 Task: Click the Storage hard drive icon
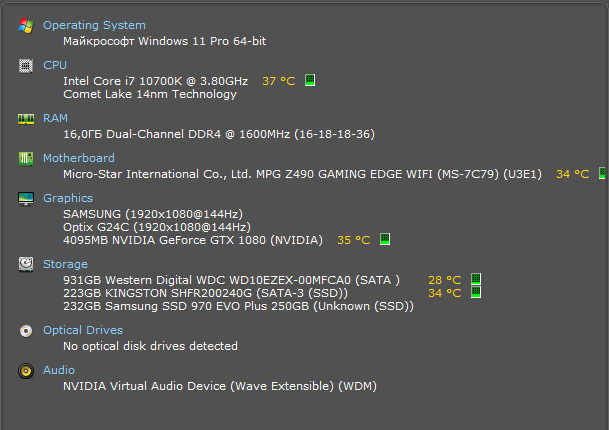(x=26, y=264)
